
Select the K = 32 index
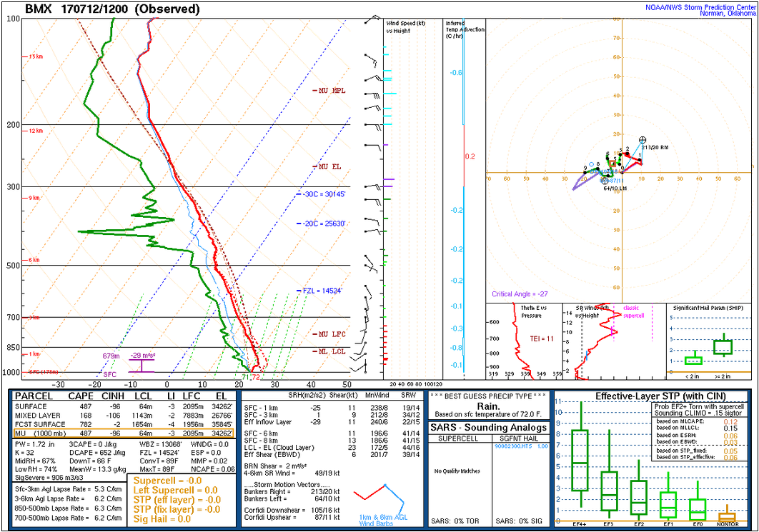25,453
